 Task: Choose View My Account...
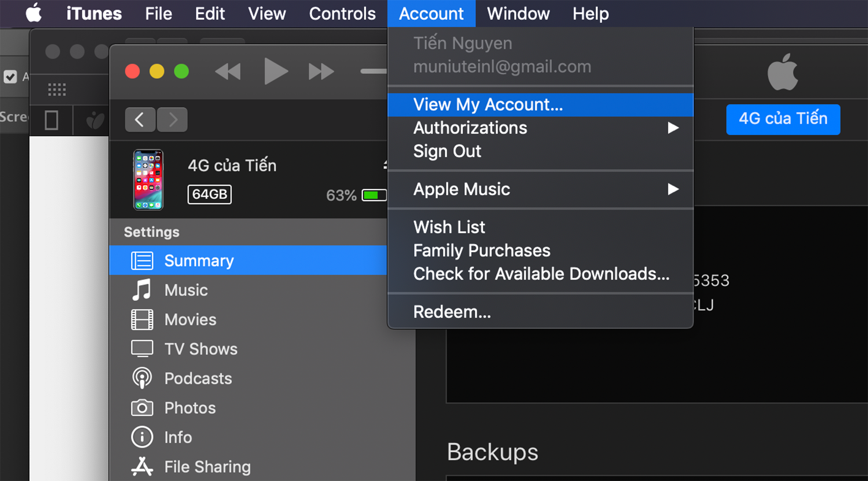click(x=540, y=105)
